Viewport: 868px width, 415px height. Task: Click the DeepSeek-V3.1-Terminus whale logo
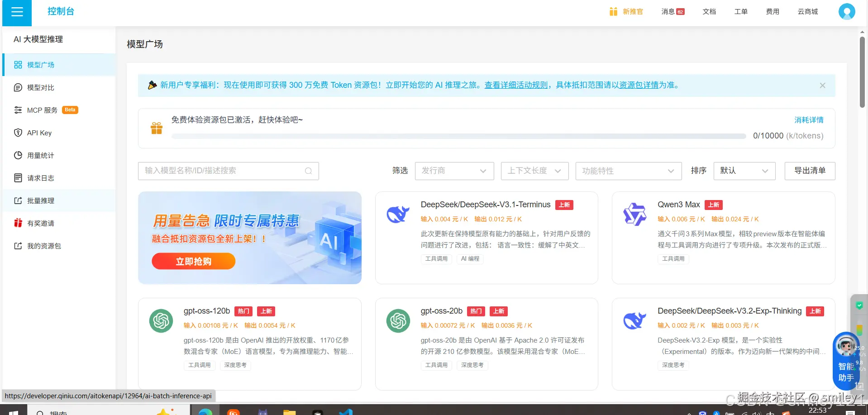tap(398, 214)
